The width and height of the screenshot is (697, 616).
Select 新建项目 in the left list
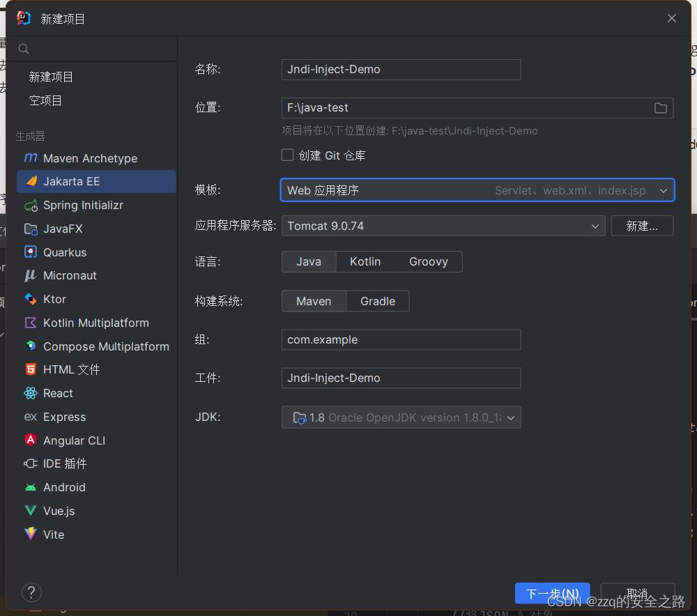click(51, 77)
